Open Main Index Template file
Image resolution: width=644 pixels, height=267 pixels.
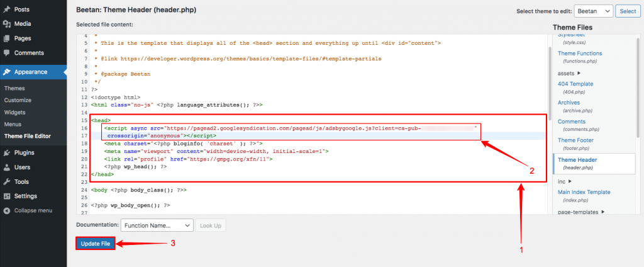(584, 191)
